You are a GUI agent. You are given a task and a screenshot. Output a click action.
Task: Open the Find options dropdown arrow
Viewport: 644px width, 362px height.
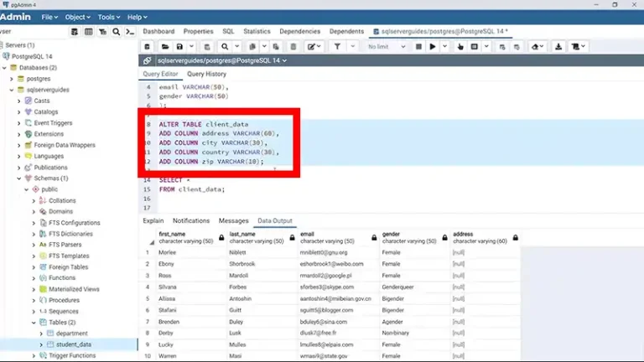click(x=237, y=47)
